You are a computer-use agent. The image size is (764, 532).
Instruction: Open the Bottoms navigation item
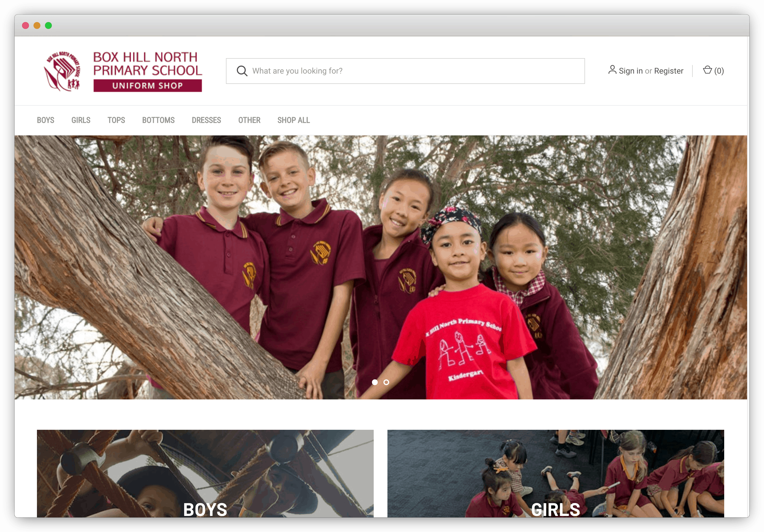coord(158,120)
